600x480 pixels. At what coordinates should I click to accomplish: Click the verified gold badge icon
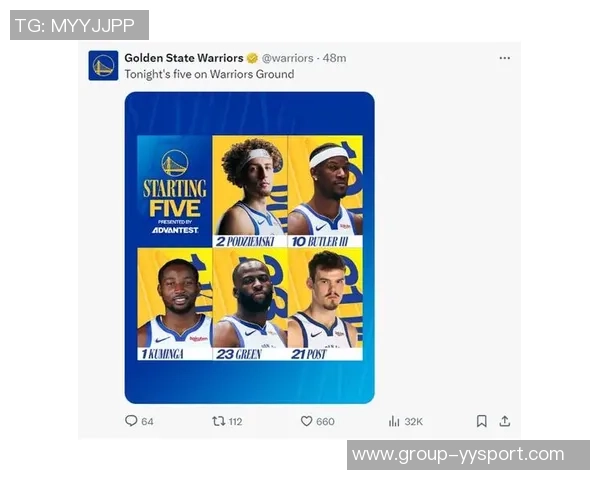tap(252, 58)
